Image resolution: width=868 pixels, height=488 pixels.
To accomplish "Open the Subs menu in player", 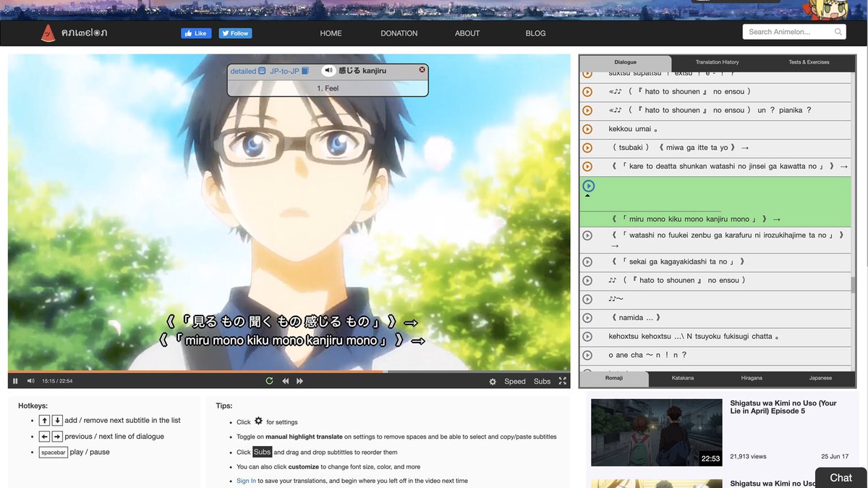I will click(542, 382).
